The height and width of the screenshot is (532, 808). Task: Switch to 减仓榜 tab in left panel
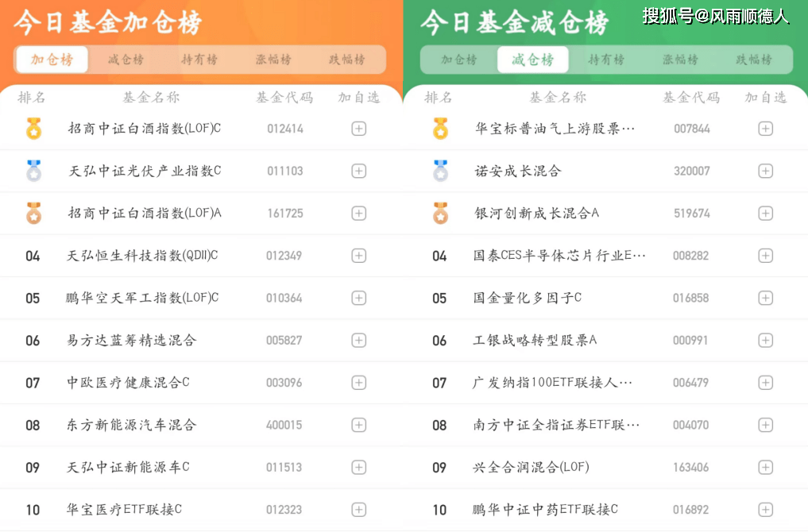(x=126, y=60)
